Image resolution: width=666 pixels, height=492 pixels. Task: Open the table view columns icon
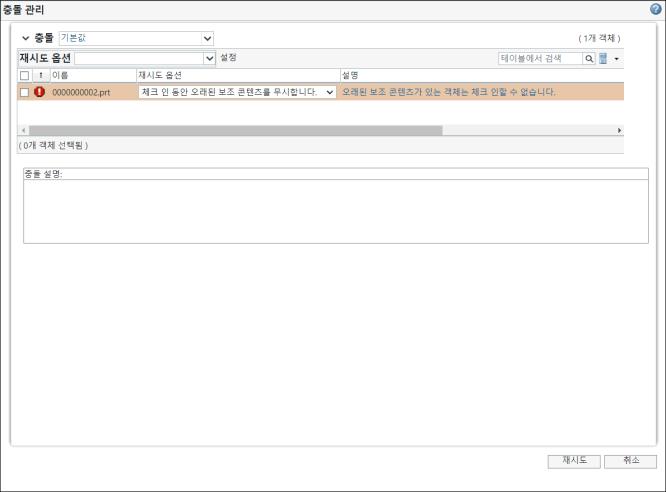pos(603,58)
